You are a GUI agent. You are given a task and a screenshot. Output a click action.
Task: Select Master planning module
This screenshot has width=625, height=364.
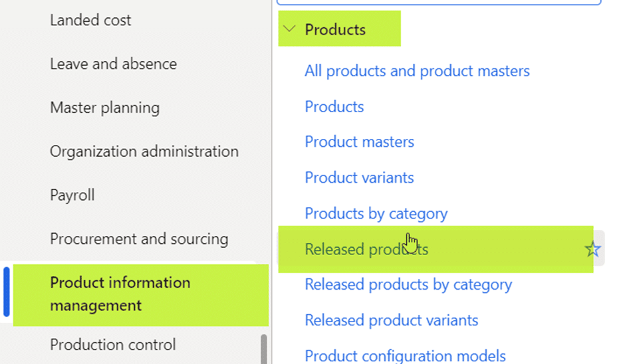(x=105, y=108)
